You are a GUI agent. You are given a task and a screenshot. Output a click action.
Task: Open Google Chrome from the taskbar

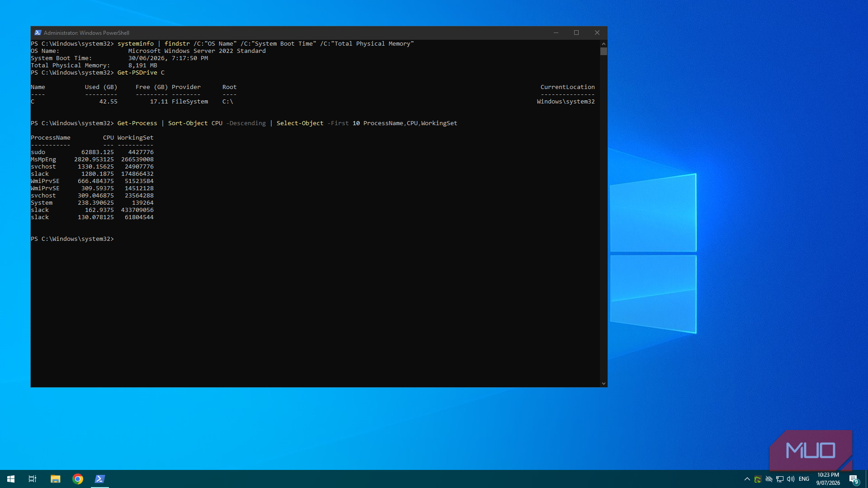[78, 479]
